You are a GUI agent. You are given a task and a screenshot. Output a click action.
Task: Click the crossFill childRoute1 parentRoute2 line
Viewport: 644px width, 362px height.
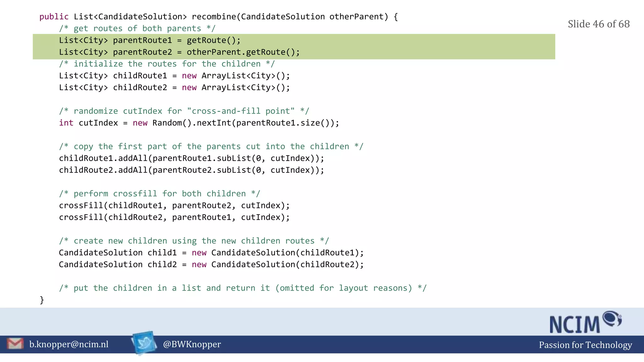pyautogui.click(x=174, y=206)
